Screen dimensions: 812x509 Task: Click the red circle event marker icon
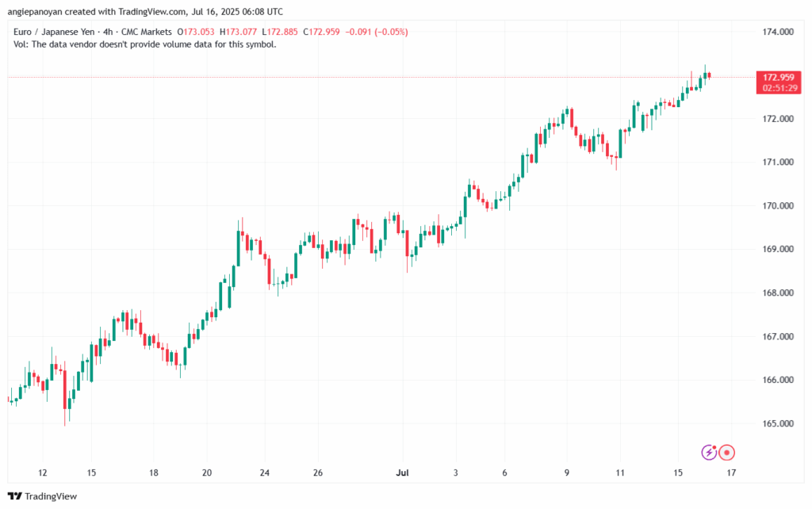[726, 452]
